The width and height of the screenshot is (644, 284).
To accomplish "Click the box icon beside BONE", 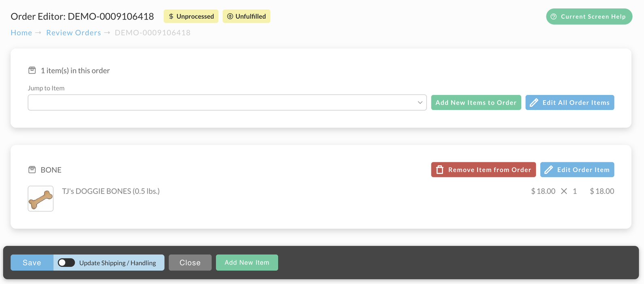I will click(32, 170).
